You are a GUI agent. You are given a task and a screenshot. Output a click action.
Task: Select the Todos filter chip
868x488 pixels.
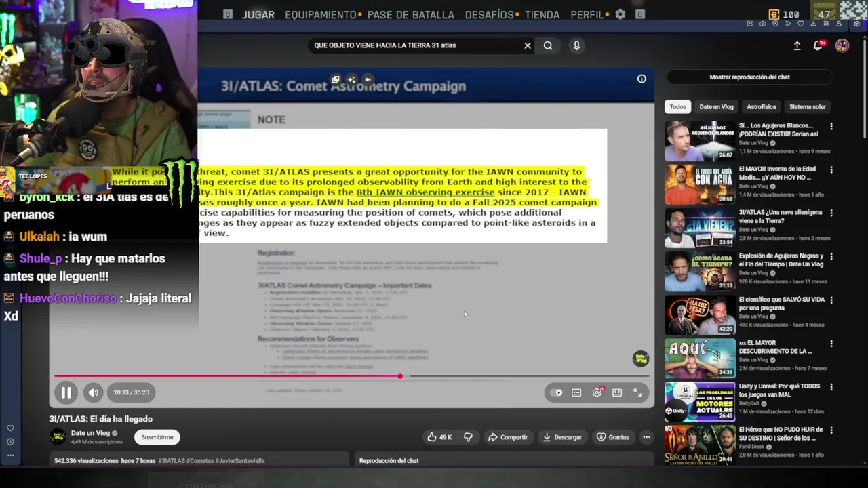(x=677, y=106)
